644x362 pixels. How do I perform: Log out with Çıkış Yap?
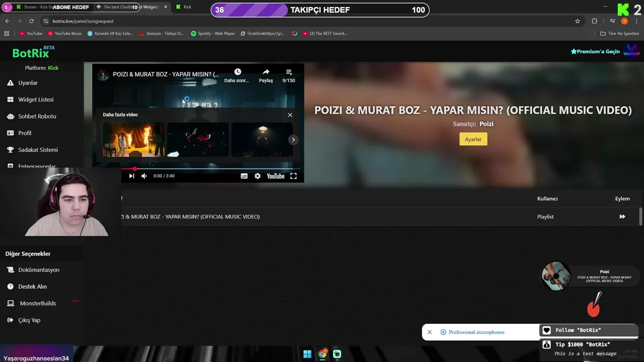tap(29, 320)
